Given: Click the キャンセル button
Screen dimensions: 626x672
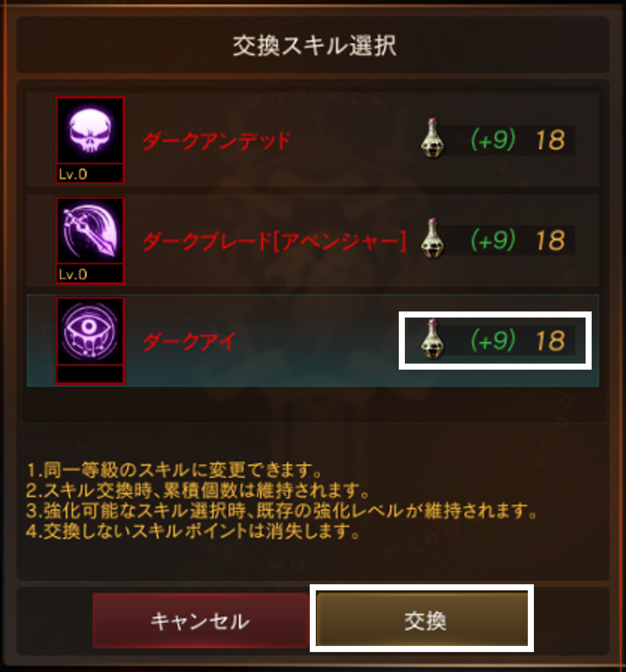Looking at the screenshot, I should tap(200, 620).
